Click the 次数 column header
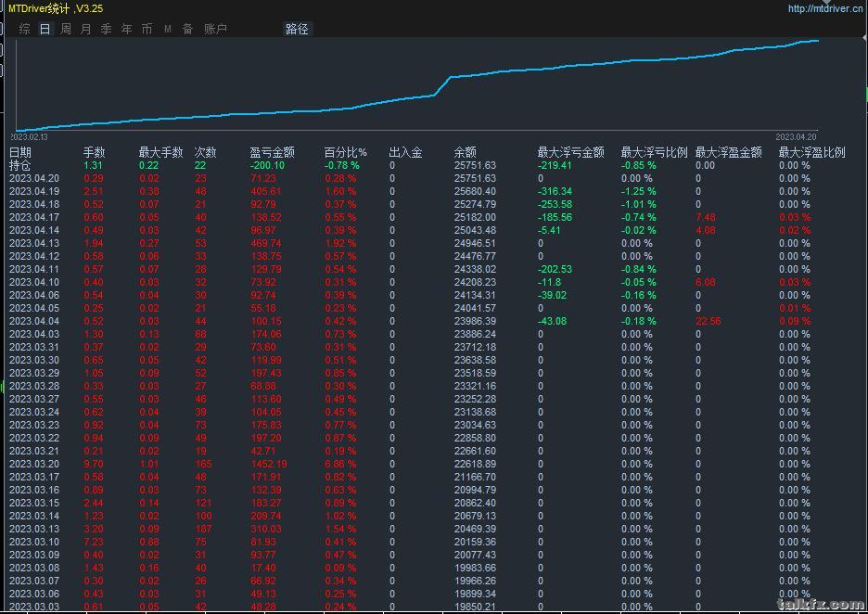Viewport: 868px width, 614px height. click(205, 152)
